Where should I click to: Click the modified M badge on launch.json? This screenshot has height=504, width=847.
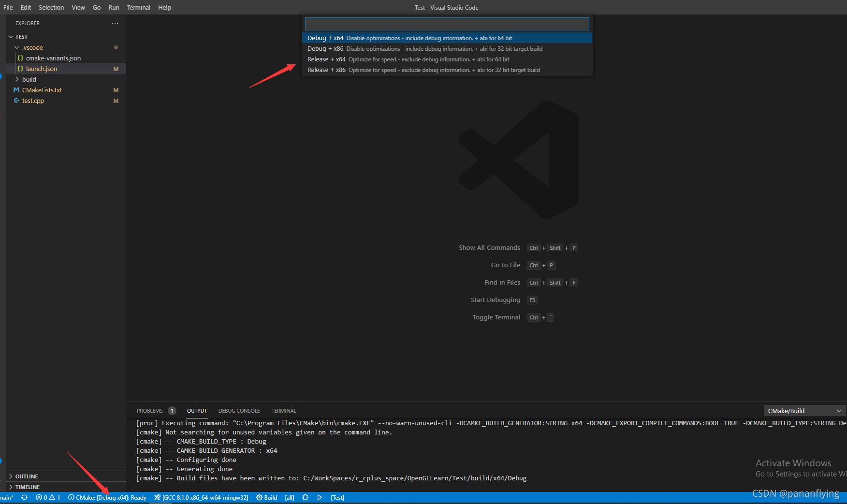(116, 69)
